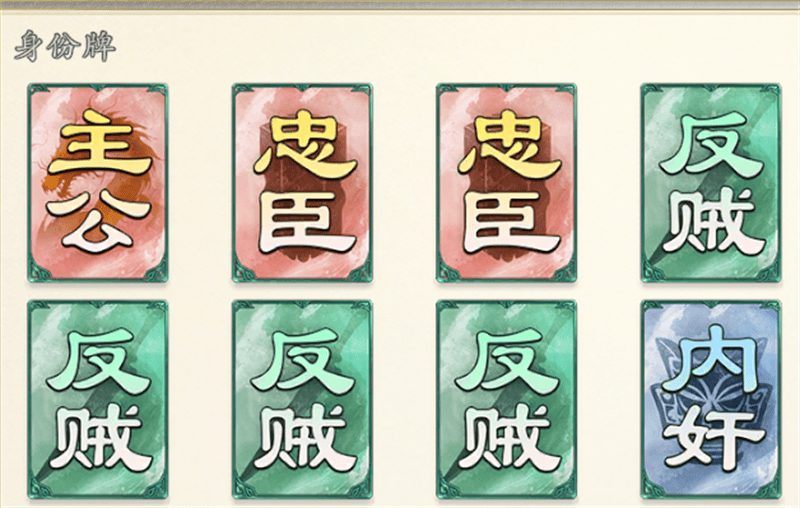Pick the first 忠臣 loyalist card
Viewport: 800px width, 508px height.
pos(302,183)
